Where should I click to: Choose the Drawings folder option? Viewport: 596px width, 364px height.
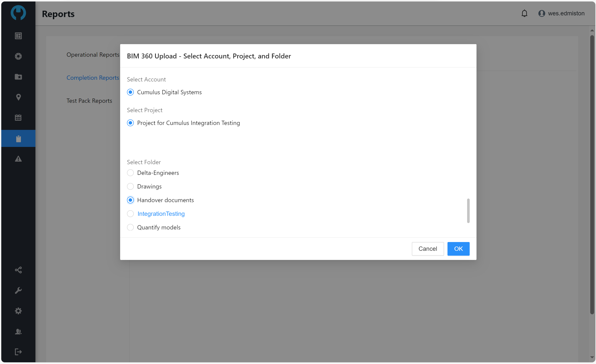pyautogui.click(x=130, y=186)
